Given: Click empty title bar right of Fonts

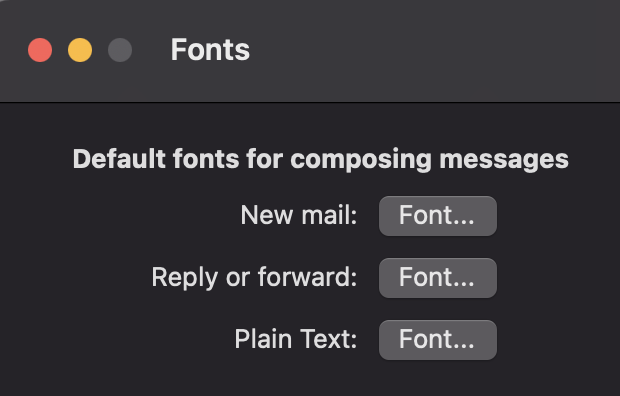Looking at the screenshot, I should click(x=435, y=50).
